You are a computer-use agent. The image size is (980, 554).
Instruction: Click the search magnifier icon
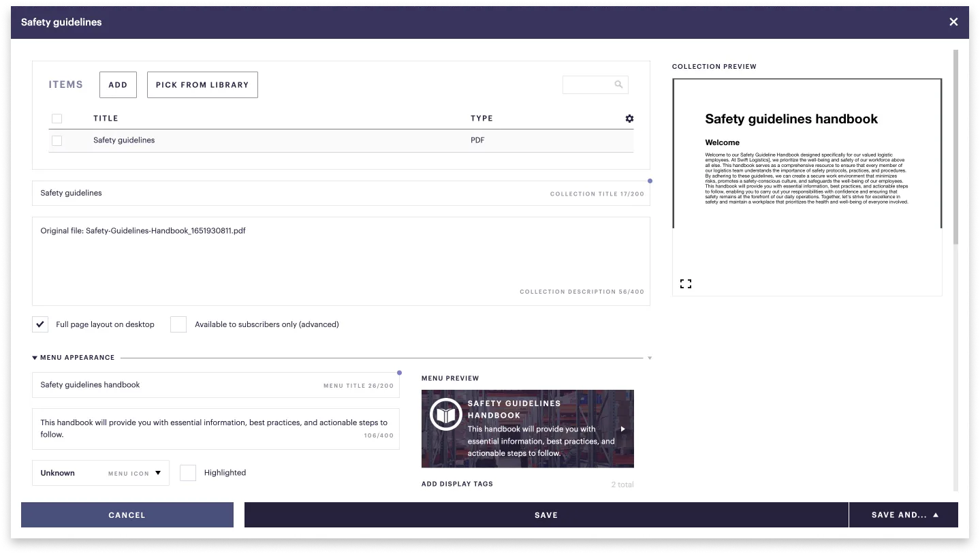(618, 84)
